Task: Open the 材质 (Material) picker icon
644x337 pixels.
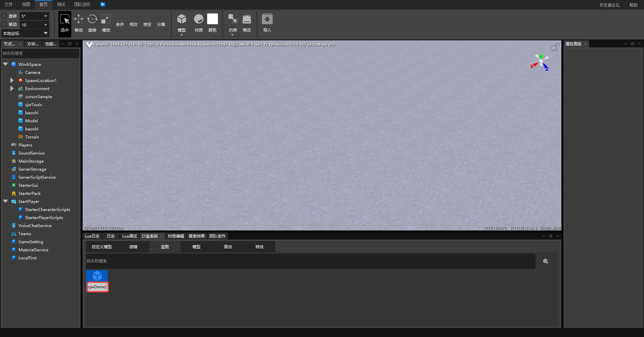Action: coord(199,19)
